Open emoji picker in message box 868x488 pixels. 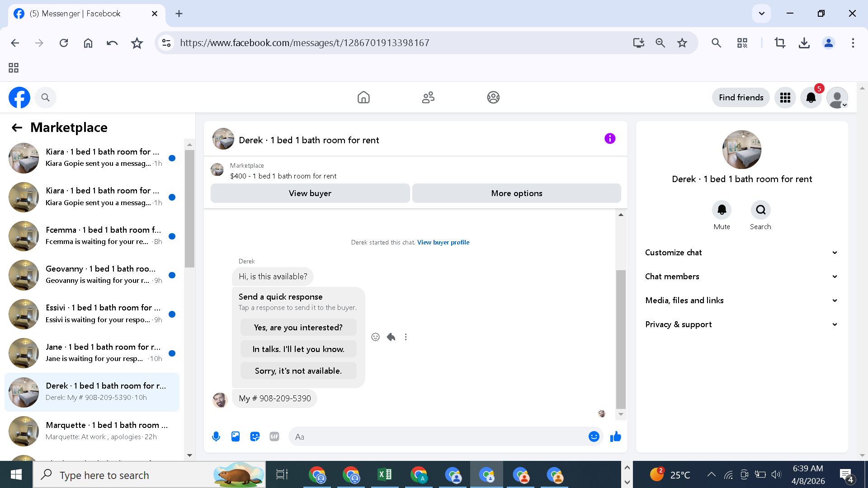pos(594,436)
